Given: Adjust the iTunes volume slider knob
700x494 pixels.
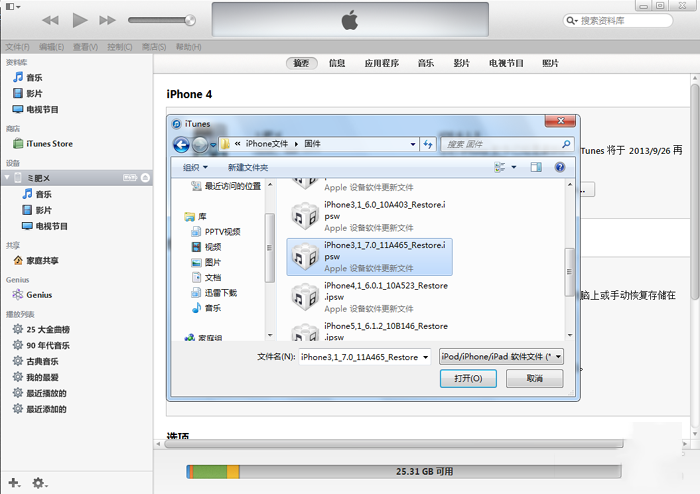Looking at the screenshot, I should [190, 20].
